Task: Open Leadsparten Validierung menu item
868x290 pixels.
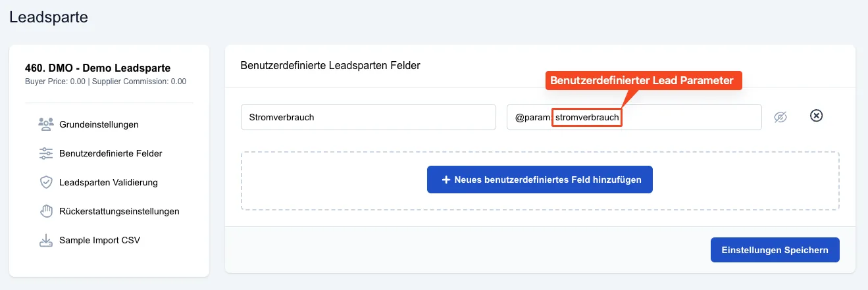Action: click(x=109, y=182)
